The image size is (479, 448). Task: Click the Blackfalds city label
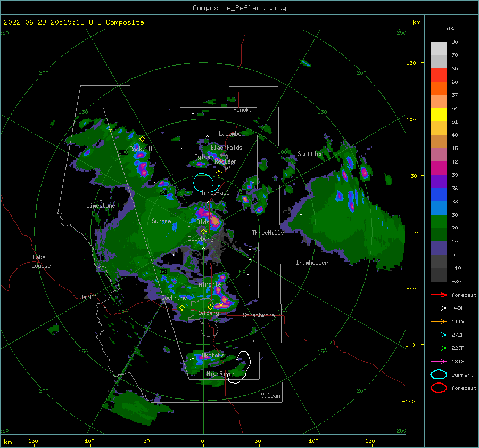226,148
